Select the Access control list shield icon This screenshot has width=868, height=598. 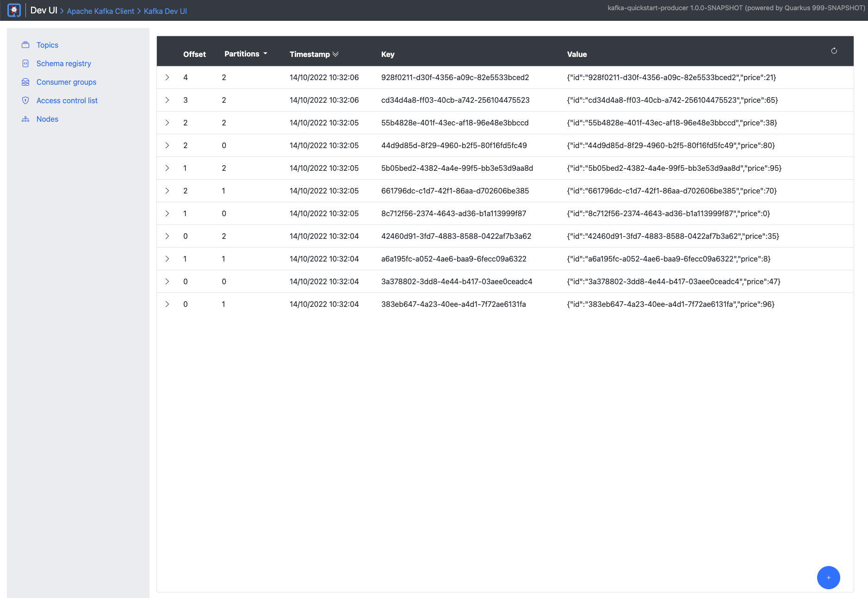pyautogui.click(x=25, y=100)
